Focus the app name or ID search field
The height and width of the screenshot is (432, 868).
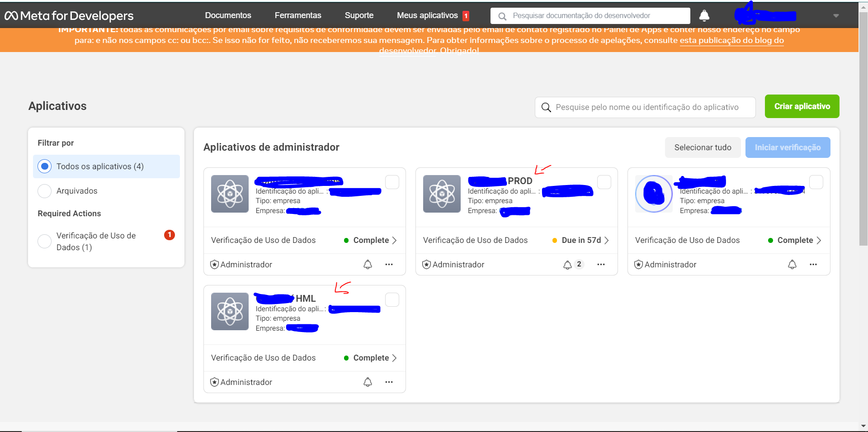point(645,107)
